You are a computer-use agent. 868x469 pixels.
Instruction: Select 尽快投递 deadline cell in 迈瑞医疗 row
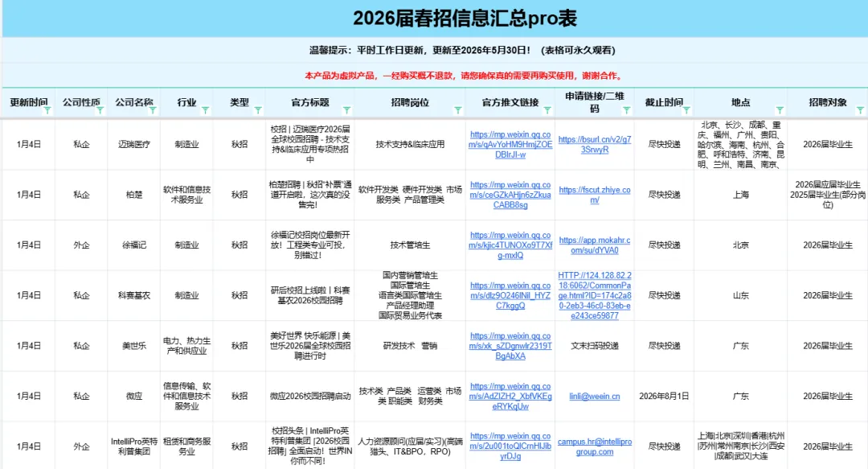click(664, 144)
